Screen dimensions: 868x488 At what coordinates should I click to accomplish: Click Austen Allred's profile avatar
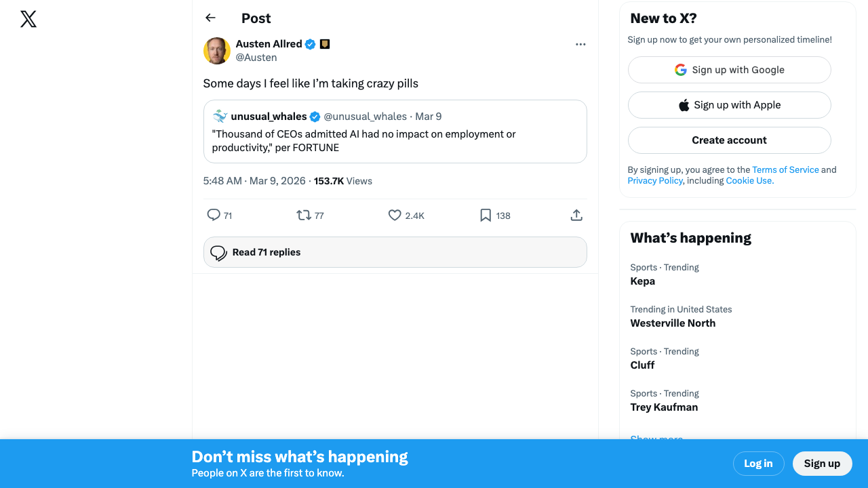click(217, 51)
